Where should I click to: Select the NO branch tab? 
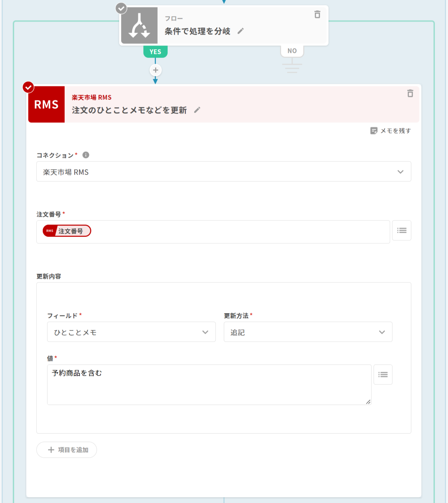pyautogui.click(x=292, y=51)
